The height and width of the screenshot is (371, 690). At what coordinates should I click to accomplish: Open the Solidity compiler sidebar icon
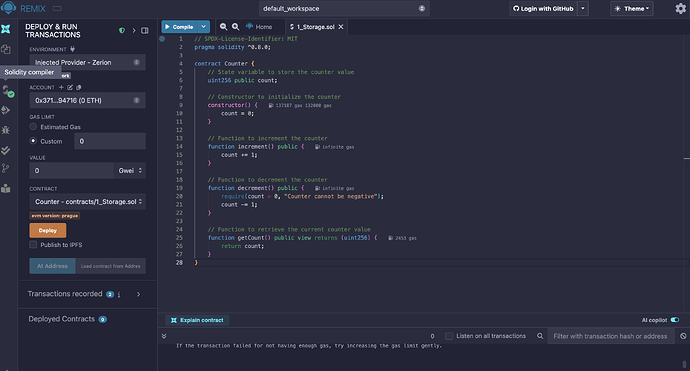tap(7, 92)
